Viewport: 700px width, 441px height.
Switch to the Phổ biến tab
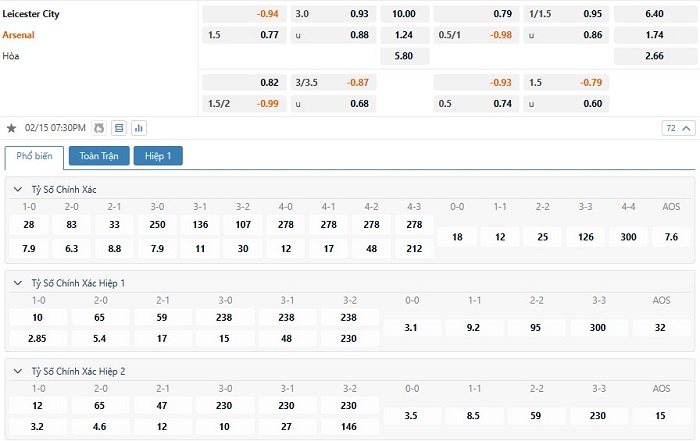click(x=34, y=156)
